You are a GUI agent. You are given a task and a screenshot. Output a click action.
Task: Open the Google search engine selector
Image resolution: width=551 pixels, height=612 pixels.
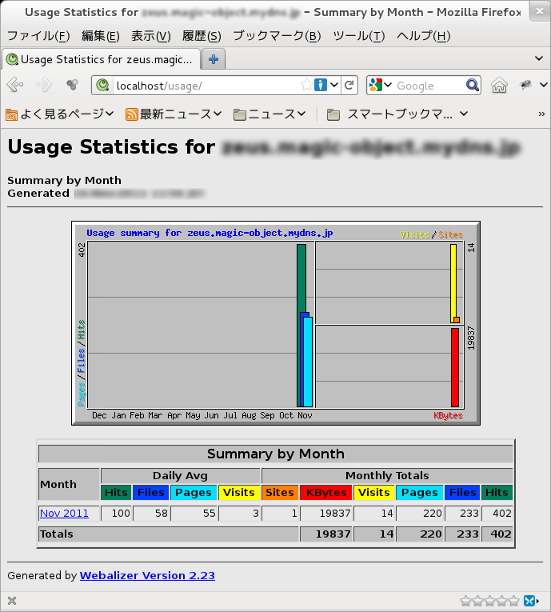click(x=380, y=85)
